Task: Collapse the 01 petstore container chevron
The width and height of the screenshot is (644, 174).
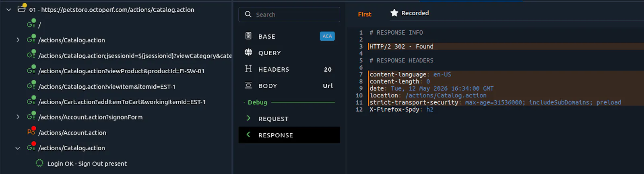Action: coord(8,10)
